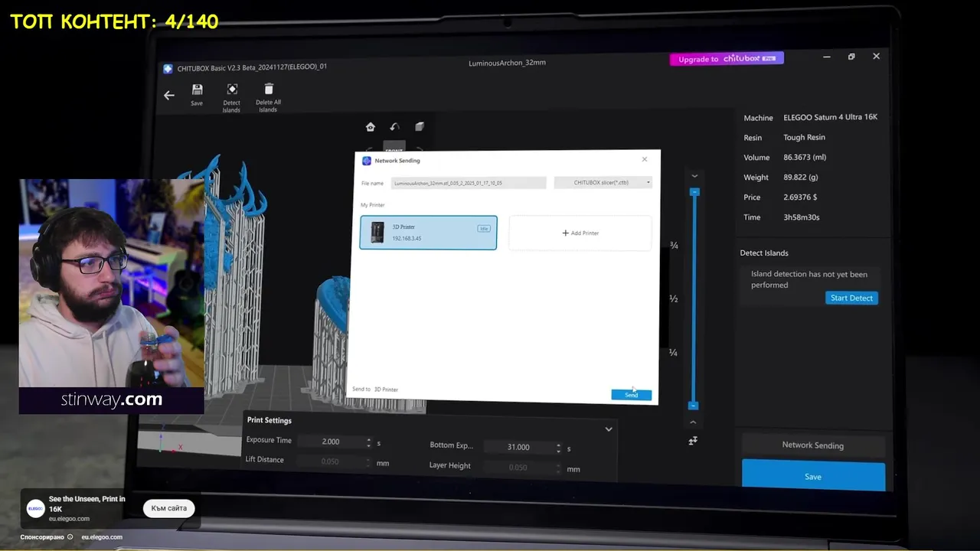Click the LuminousArchon_32mm title text
Image resolution: width=980 pixels, height=551 pixels.
point(507,63)
